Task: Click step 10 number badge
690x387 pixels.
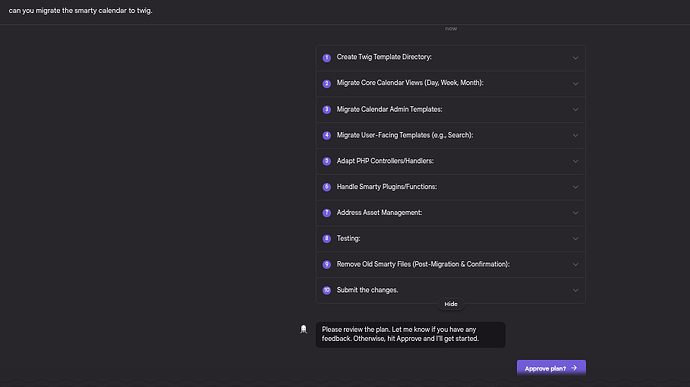Action: click(x=327, y=290)
